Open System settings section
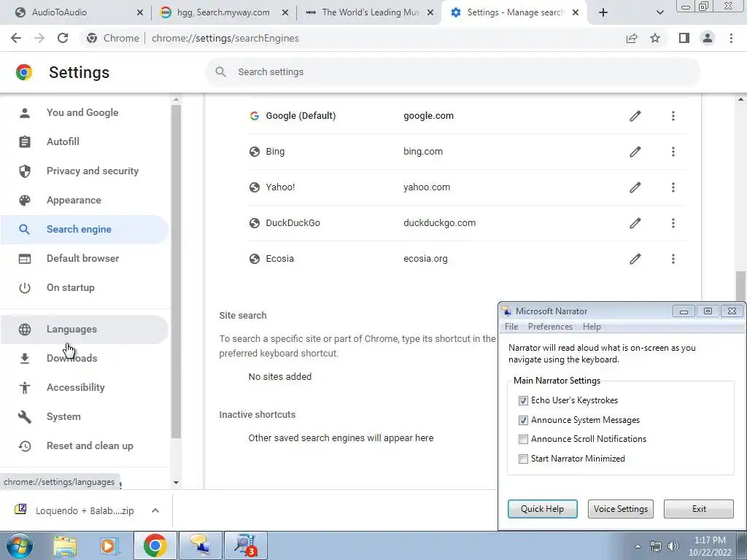The image size is (747, 560). tap(85, 416)
